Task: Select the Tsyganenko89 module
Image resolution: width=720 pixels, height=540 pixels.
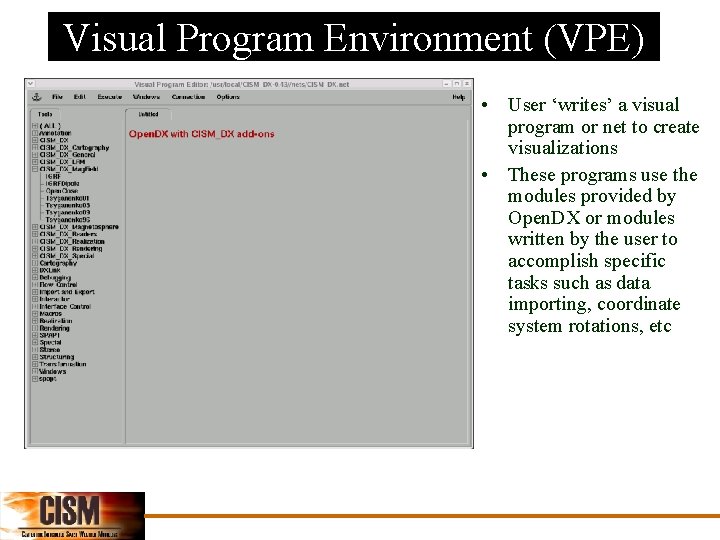Action: click(68, 213)
